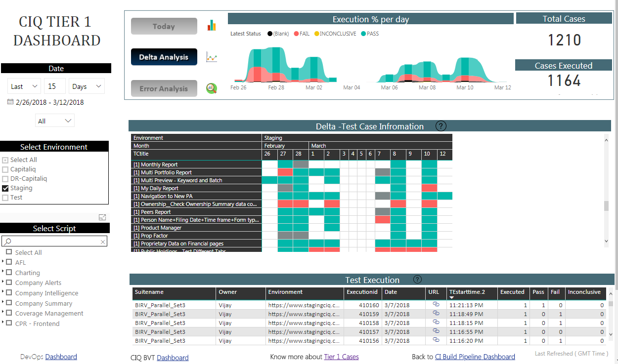This screenshot has height=364, width=618.
Task: Open URL link icon for Executionid 410158
Action: 436,323
